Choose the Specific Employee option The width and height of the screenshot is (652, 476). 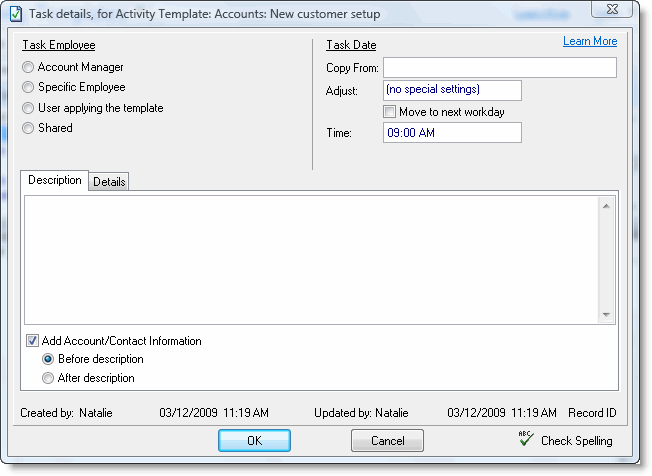tap(28, 88)
